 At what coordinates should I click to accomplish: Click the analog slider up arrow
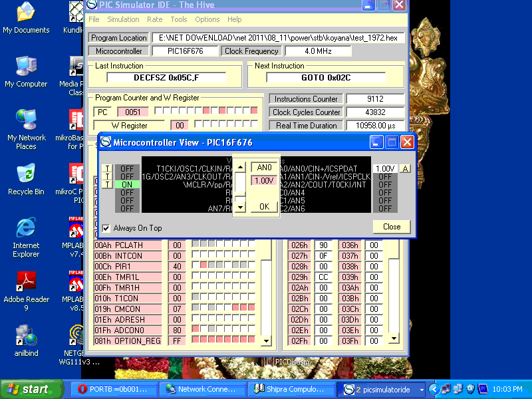pos(240,167)
